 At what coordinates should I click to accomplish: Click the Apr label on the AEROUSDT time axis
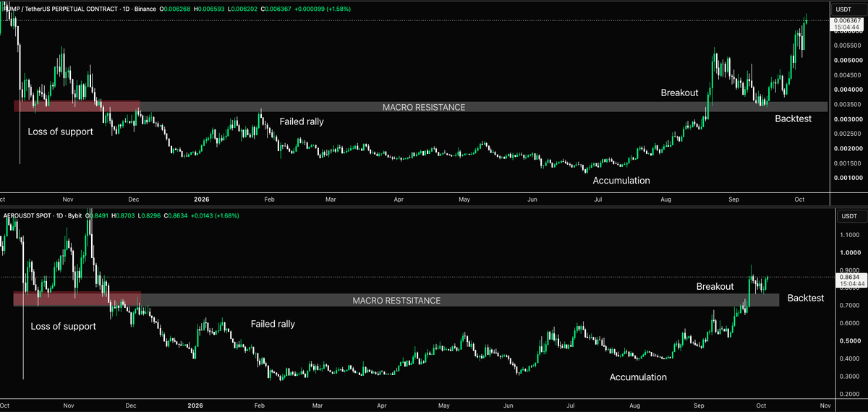tap(381, 405)
